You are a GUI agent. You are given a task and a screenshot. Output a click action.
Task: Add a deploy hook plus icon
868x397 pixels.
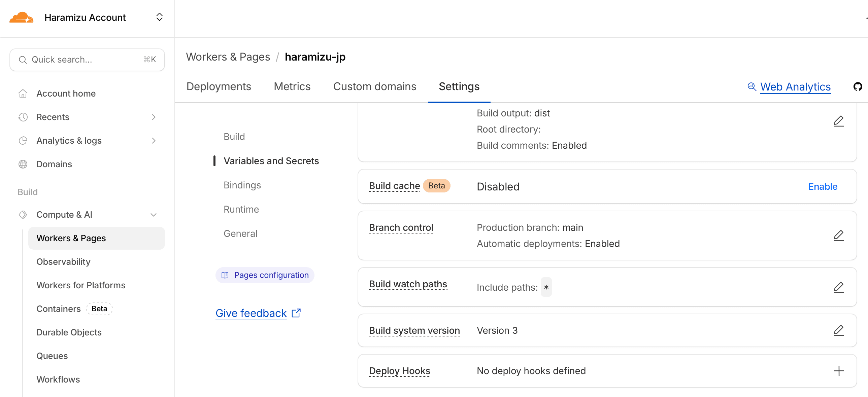click(838, 371)
